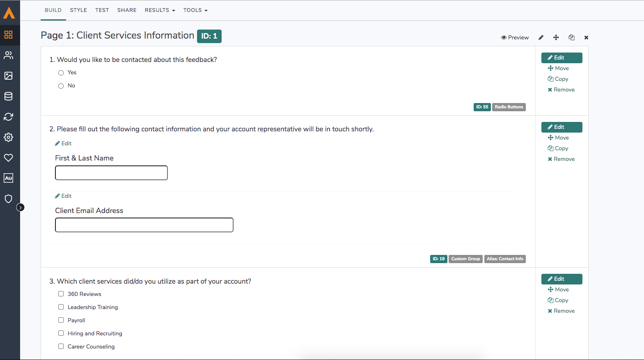Remove question 2 contact information group
Screen dimensions: 644x360
(561, 159)
